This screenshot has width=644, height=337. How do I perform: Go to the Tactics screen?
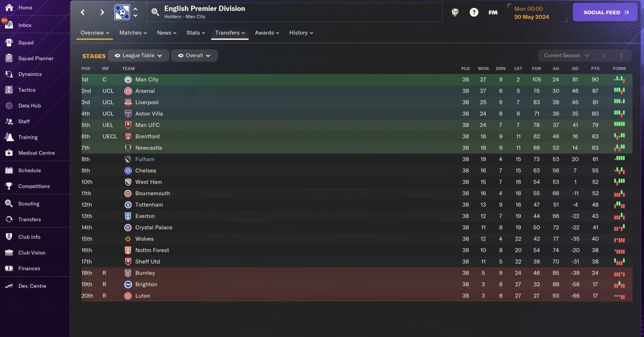click(27, 90)
